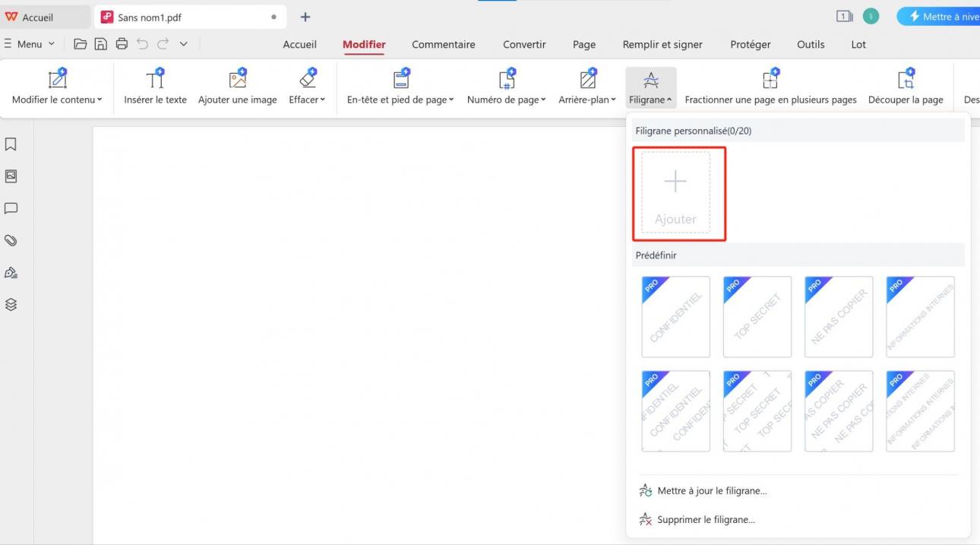Click the window count icon
Screen dimensions: 980x545
pyautogui.click(x=844, y=17)
